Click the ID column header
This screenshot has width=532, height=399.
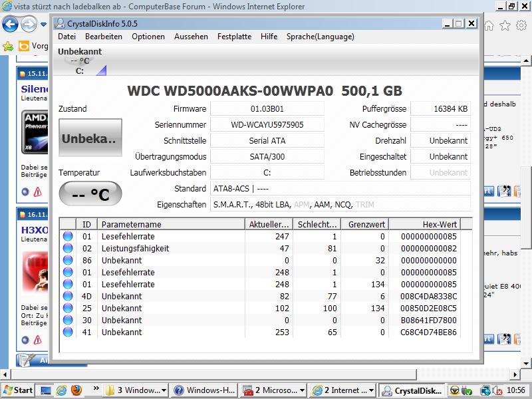(87, 224)
